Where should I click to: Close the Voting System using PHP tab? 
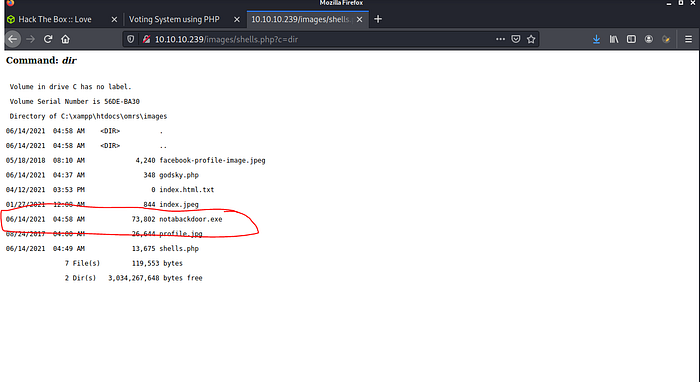[237, 20]
